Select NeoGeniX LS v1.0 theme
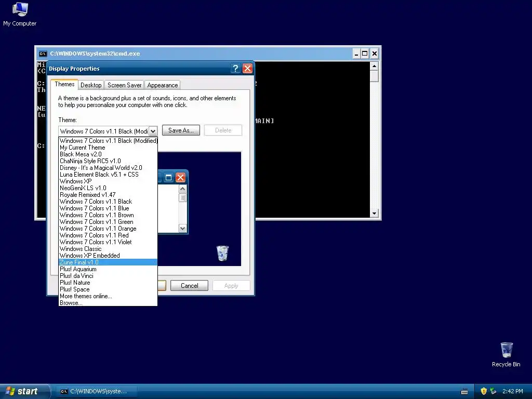 (x=108, y=188)
